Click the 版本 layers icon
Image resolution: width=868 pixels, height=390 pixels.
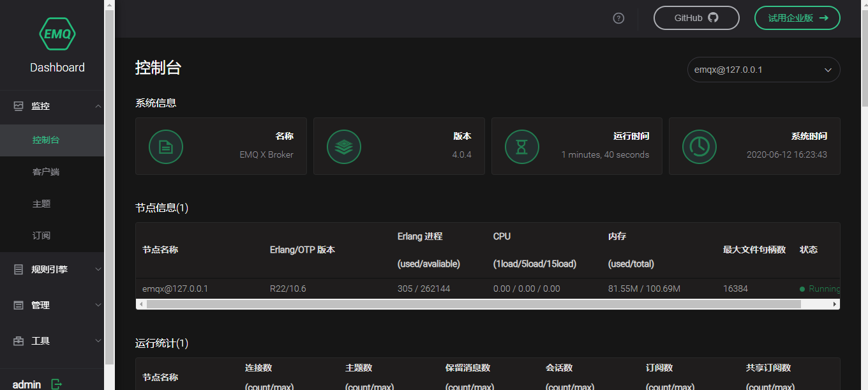344,147
